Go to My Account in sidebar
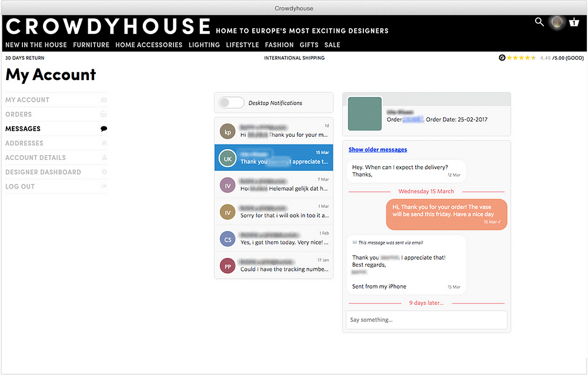 56,100
